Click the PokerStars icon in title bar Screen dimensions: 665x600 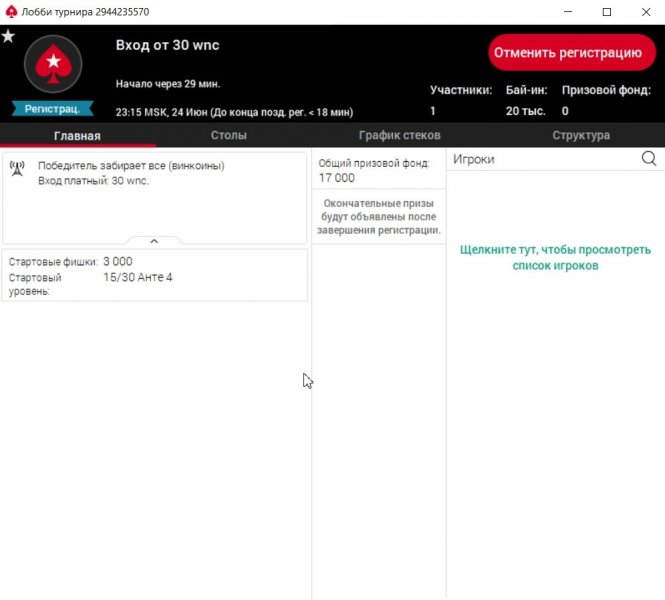point(11,12)
